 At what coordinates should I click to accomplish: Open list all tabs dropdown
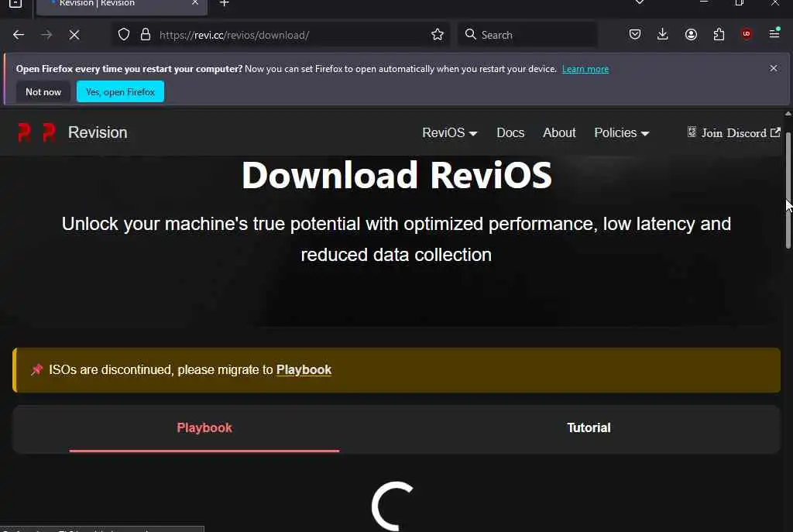coord(640,2)
